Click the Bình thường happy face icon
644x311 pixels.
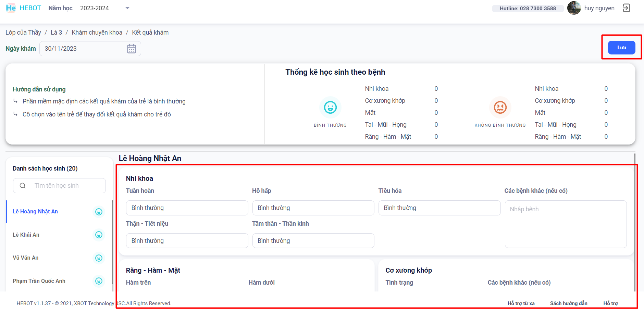(x=330, y=108)
